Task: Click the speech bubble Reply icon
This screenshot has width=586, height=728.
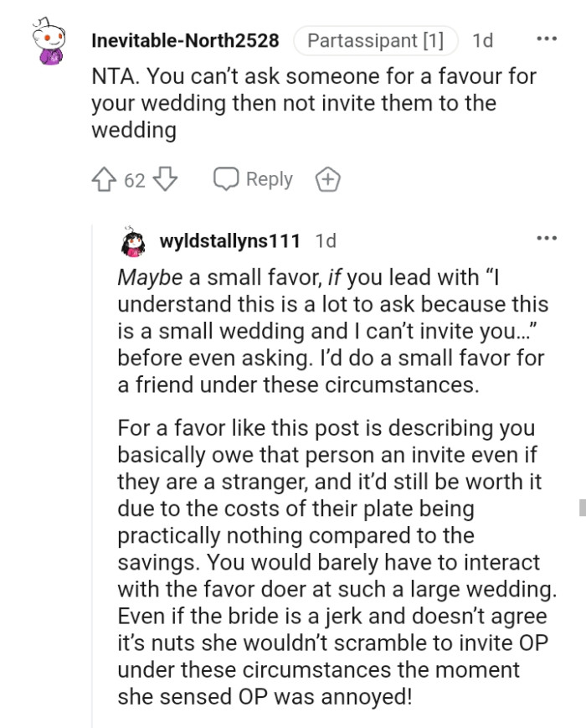Action: point(226,179)
